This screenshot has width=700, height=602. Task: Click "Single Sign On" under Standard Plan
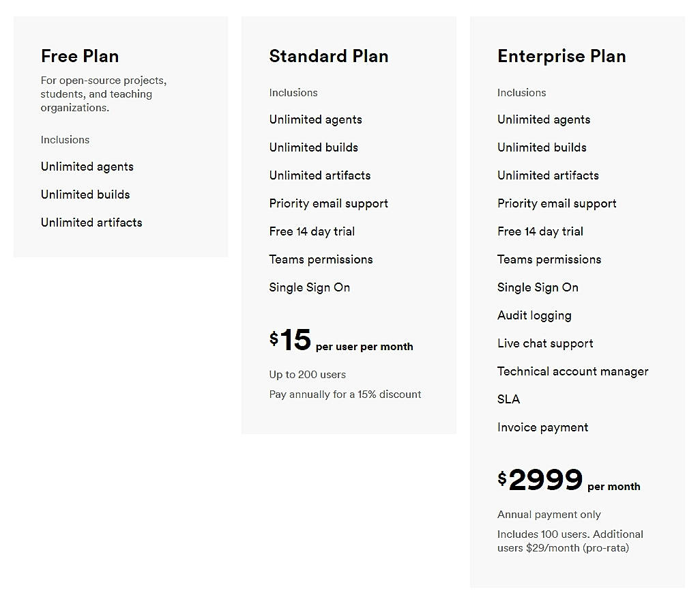(x=309, y=287)
